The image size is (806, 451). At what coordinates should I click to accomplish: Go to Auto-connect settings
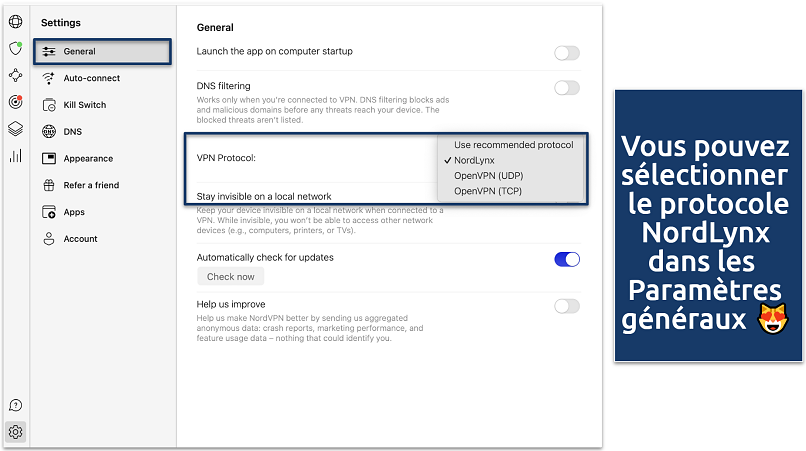91,78
